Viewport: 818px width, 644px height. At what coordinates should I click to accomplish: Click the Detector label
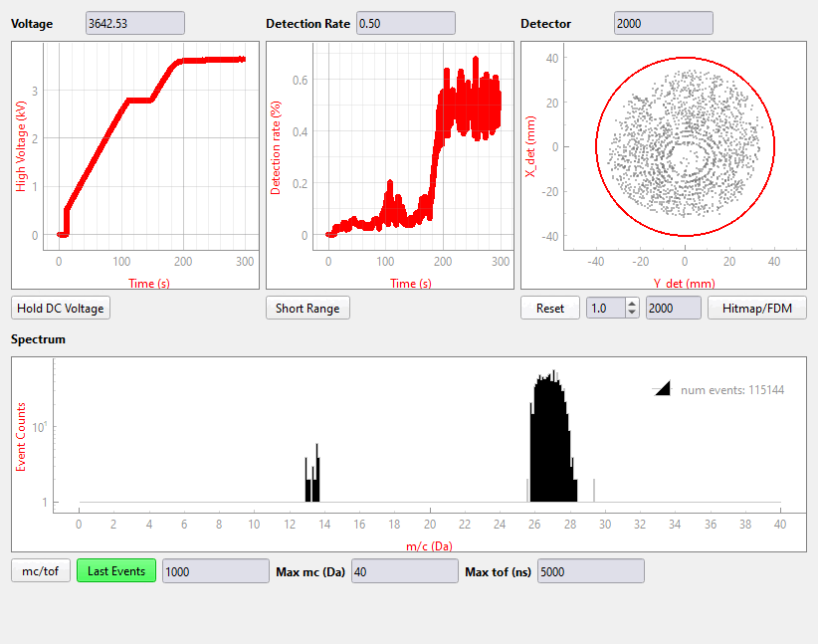[545, 24]
